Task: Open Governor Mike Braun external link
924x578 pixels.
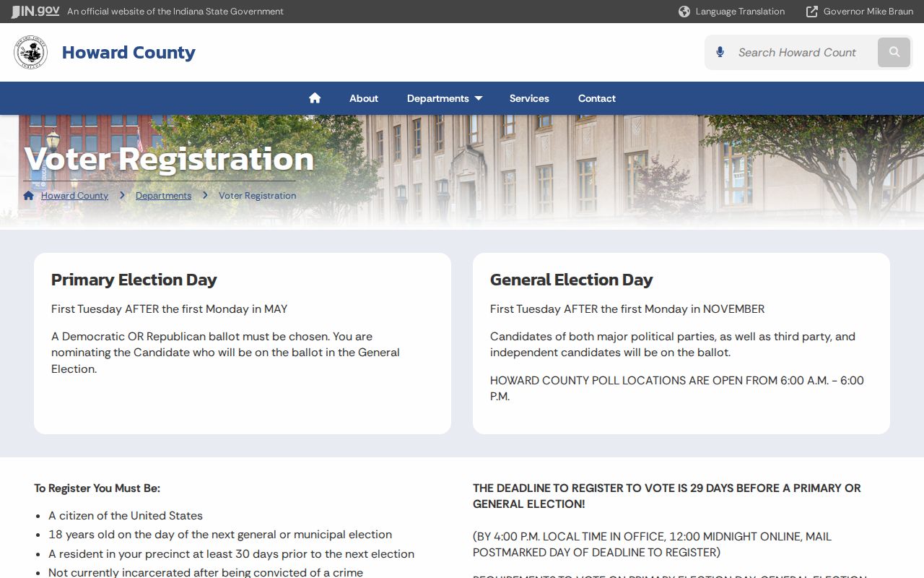Action: coord(859,12)
